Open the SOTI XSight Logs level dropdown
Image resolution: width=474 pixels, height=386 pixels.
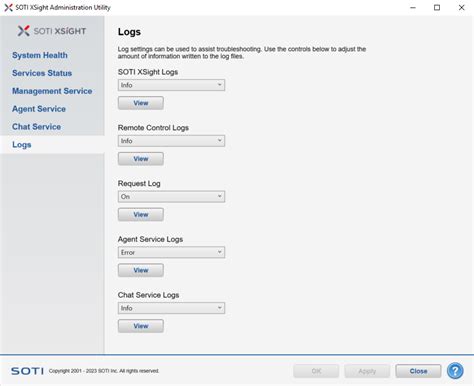(x=171, y=85)
